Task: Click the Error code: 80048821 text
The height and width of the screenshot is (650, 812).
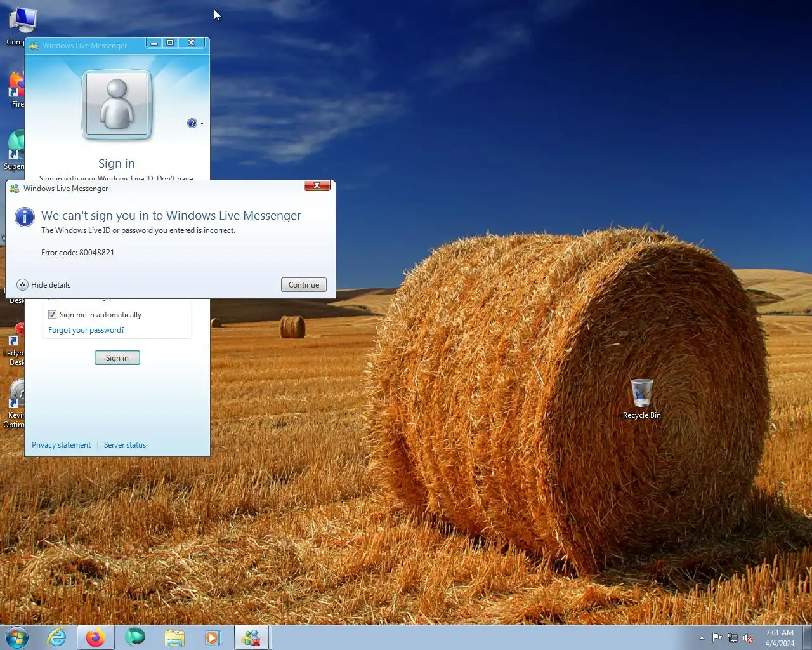Action: coord(78,253)
